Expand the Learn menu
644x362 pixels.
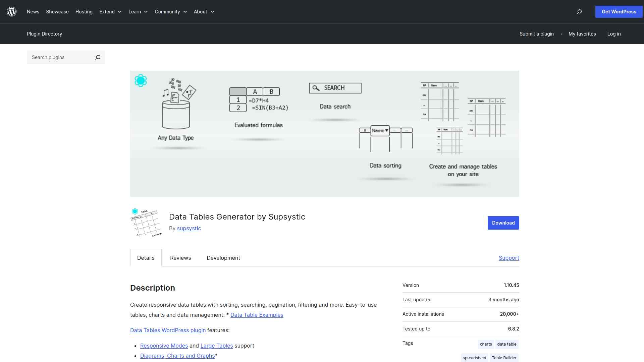coord(138,12)
